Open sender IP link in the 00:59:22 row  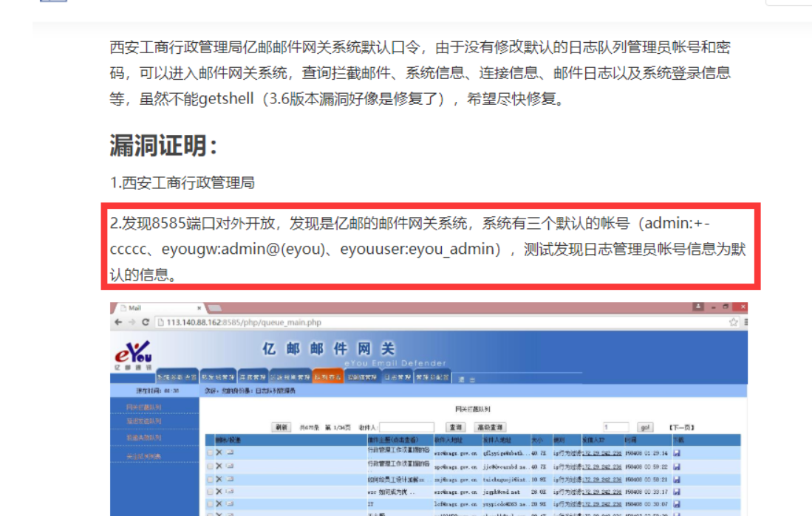pyautogui.click(x=601, y=467)
